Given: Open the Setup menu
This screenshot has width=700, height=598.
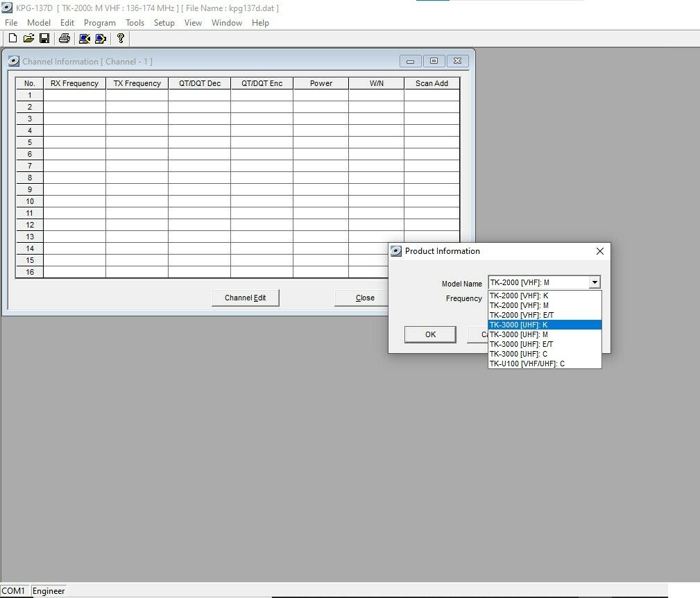Looking at the screenshot, I should (164, 23).
